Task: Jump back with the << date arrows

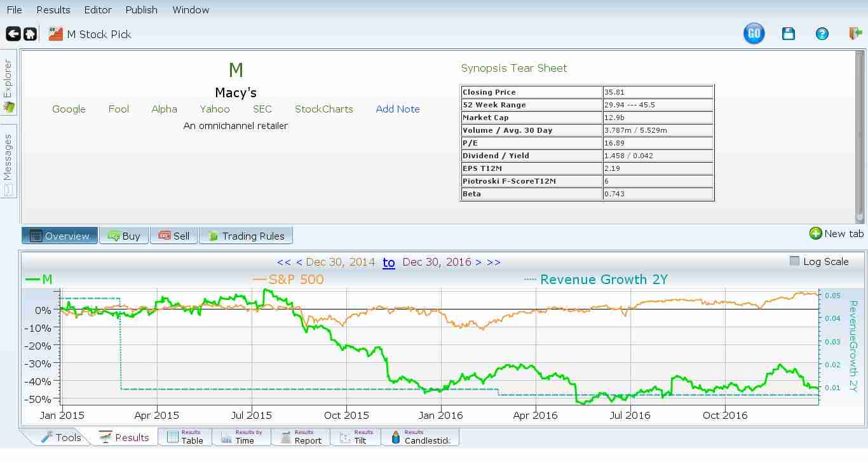Action: (x=284, y=262)
